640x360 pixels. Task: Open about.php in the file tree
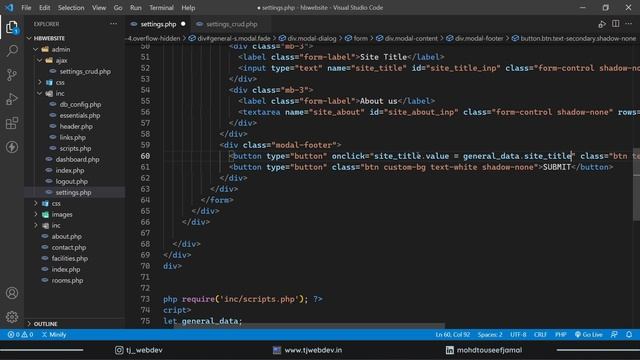66,236
